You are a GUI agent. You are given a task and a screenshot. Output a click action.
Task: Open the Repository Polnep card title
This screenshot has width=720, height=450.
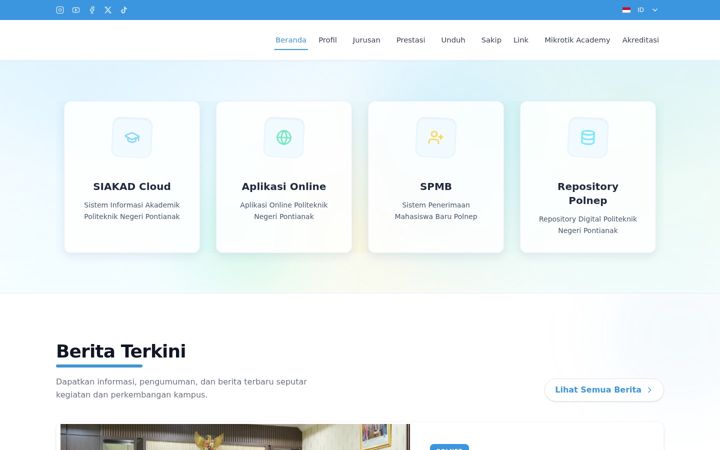coord(588,193)
